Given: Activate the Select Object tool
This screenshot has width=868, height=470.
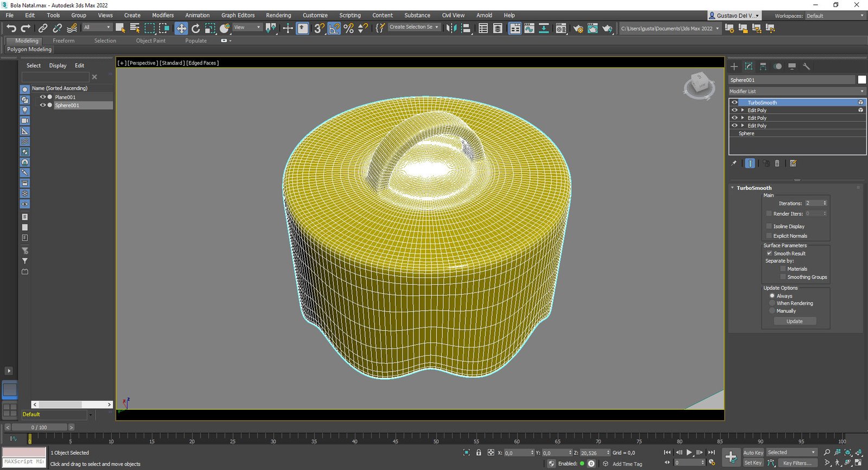Looking at the screenshot, I should pos(120,28).
